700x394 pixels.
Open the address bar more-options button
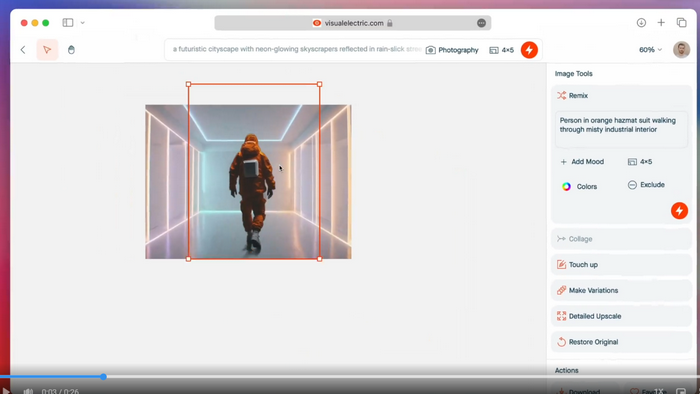481,23
